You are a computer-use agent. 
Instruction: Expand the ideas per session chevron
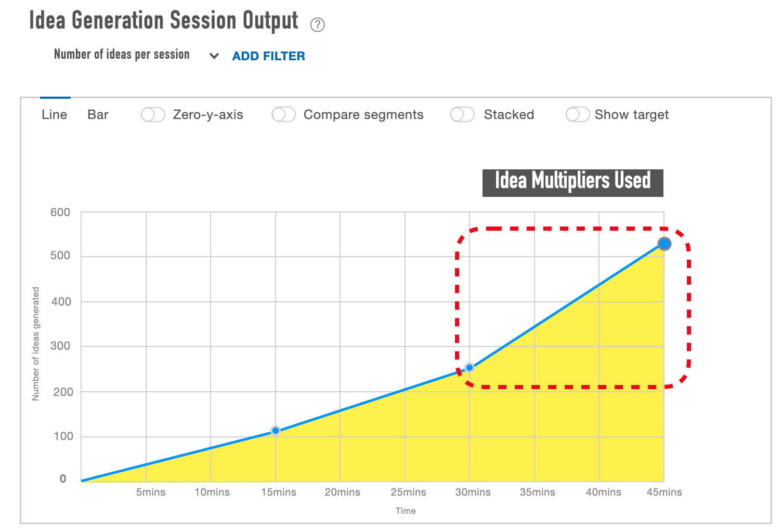(214, 56)
